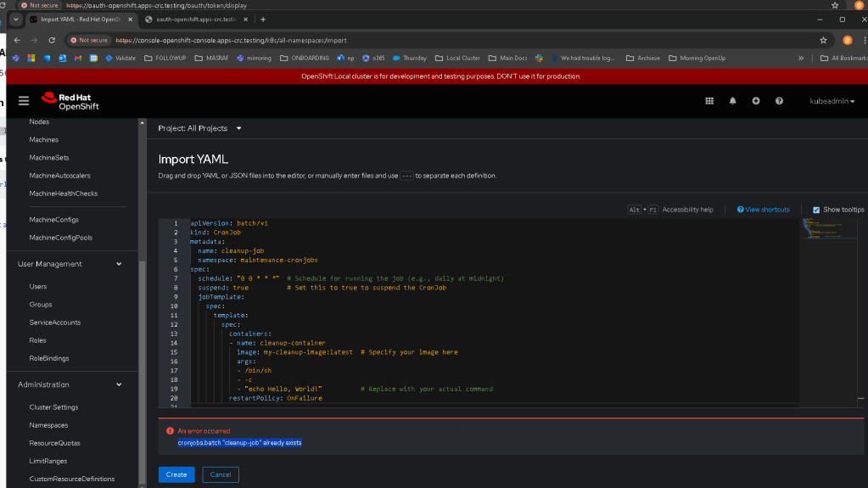
Task: Open Nodes in sidebar
Action: coord(39,122)
